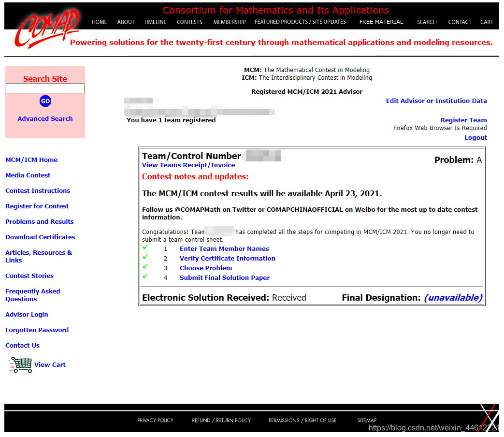This screenshot has height=437, width=504.
Task: Click the green checkmark beside Submit Final Solution Paper
Action: [145, 276]
